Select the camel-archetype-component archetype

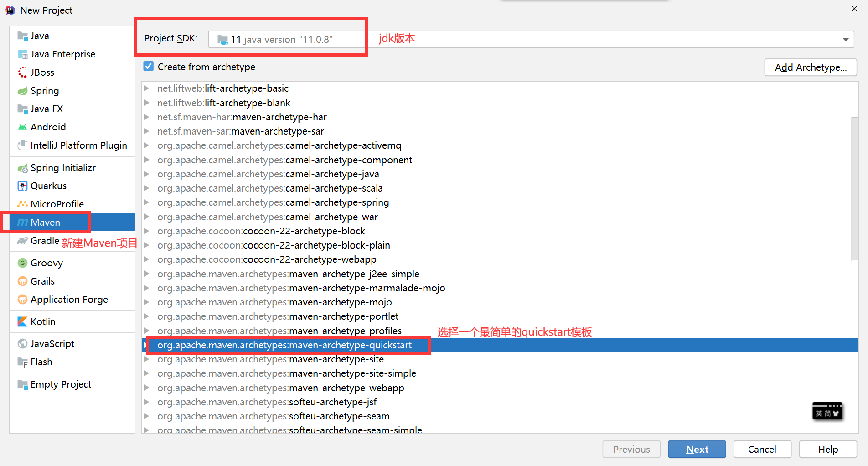pos(500,160)
